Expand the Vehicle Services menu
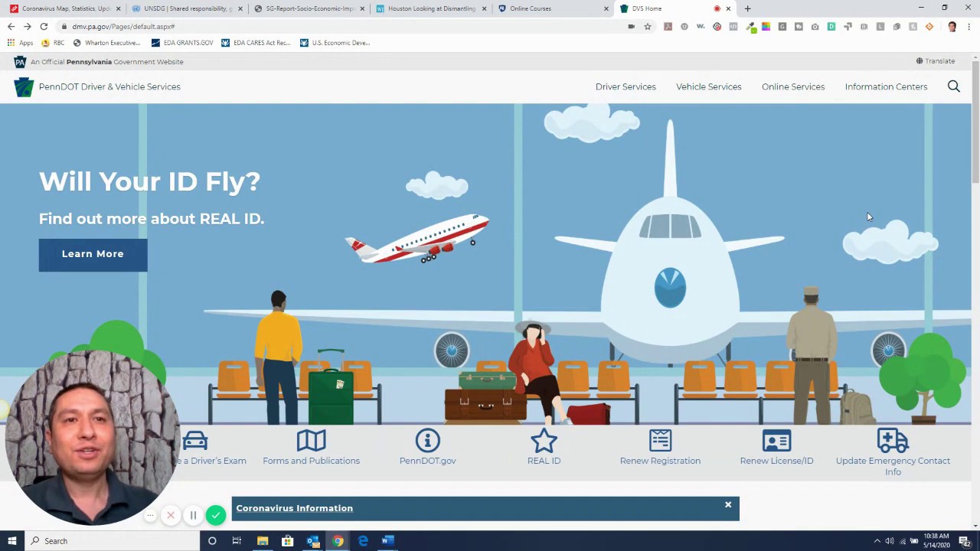This screenshot has height=551, width=980. click(708, 86)
